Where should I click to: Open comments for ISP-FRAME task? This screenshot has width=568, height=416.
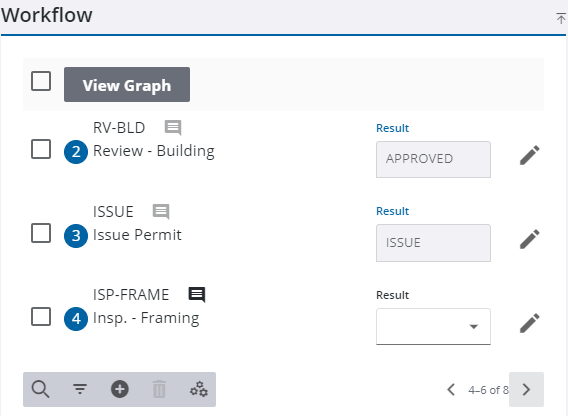[x=197, y=294]
